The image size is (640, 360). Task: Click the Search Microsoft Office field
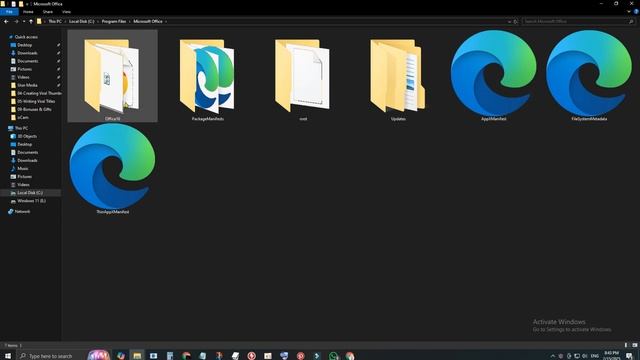click(578, 21)
